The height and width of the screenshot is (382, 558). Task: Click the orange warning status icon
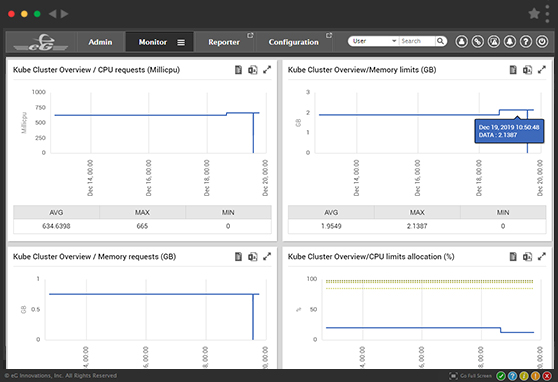[535, 376]
